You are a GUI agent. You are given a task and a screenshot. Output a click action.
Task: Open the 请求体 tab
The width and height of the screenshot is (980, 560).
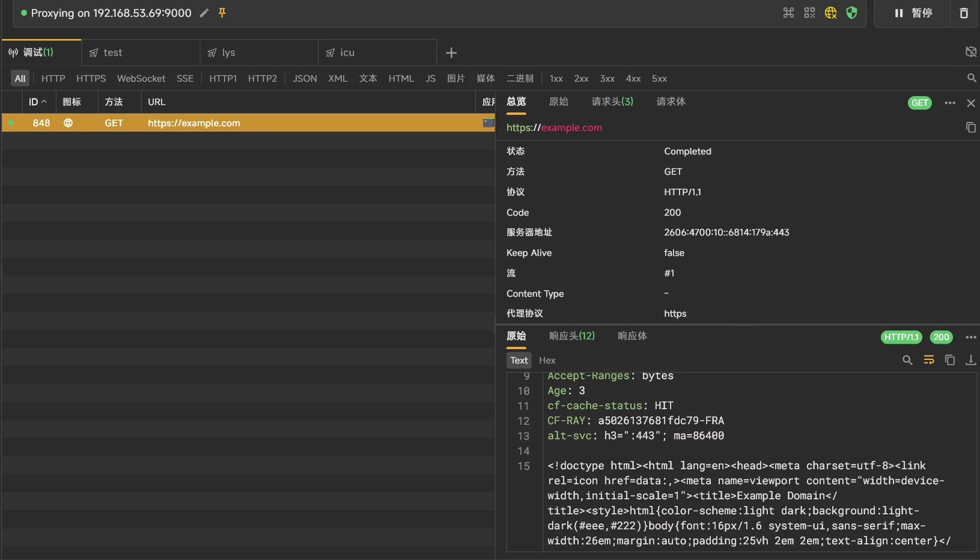[671, 102]
